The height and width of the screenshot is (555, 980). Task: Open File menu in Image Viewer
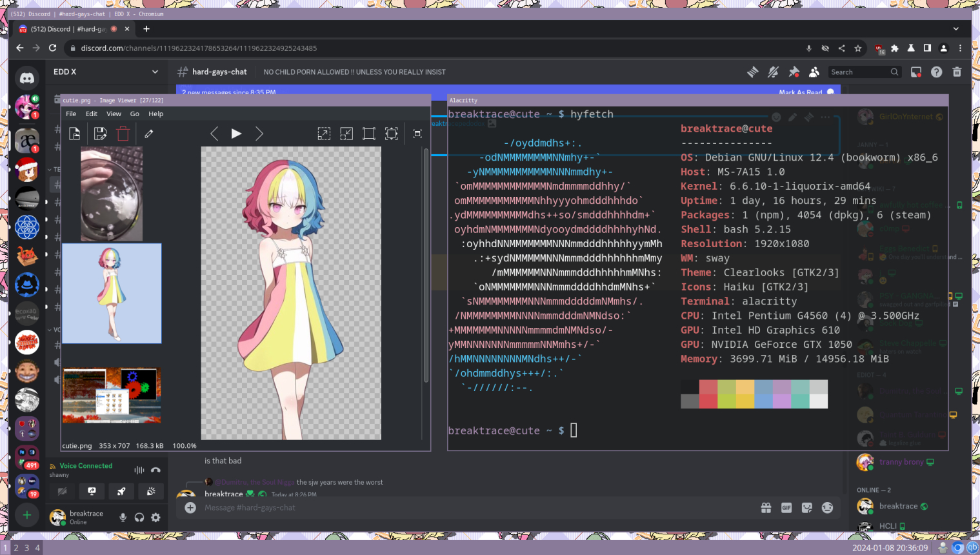pyautogui.click(x=71, y=114)
